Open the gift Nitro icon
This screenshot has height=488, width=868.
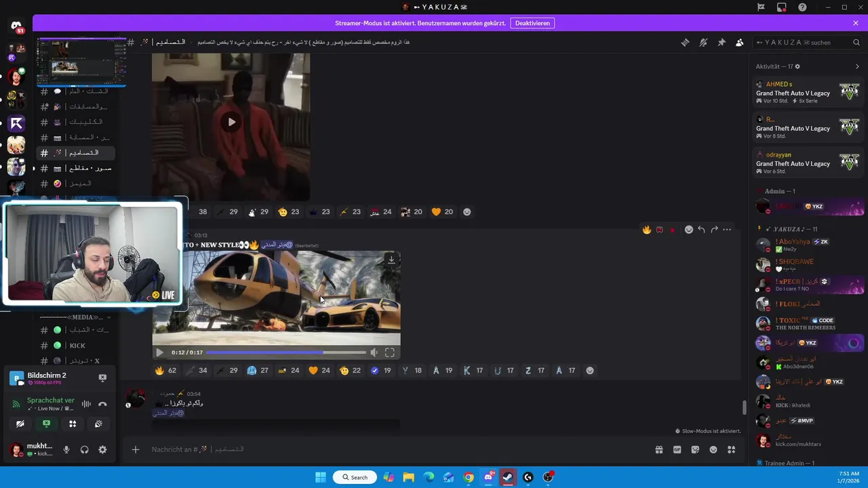pyautogui.click(x=658, y=449)
